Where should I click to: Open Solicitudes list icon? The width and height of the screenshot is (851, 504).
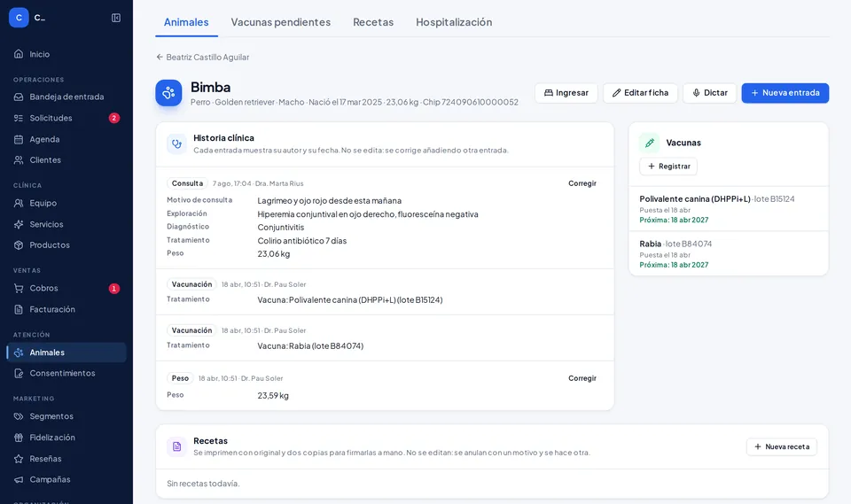[x=19, y=119]
